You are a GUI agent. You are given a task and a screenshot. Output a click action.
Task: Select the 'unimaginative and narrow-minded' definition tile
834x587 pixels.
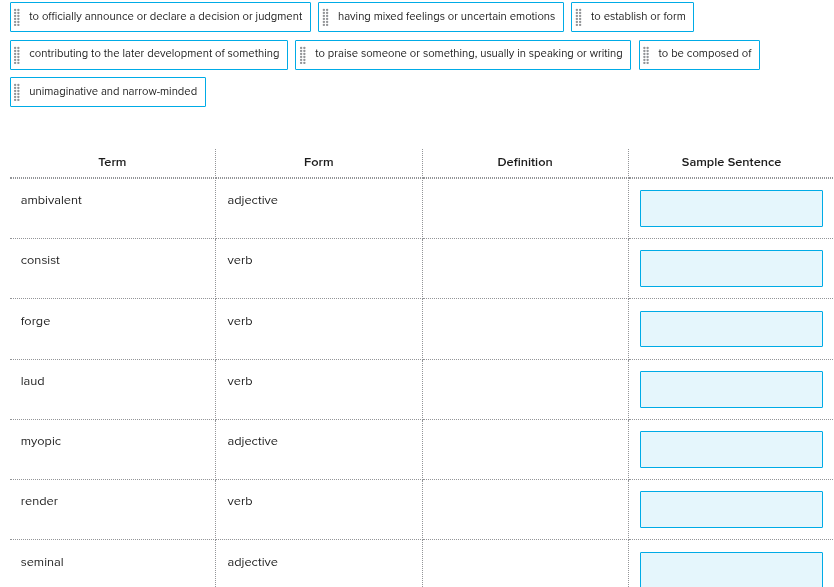[x=108, y=92]
